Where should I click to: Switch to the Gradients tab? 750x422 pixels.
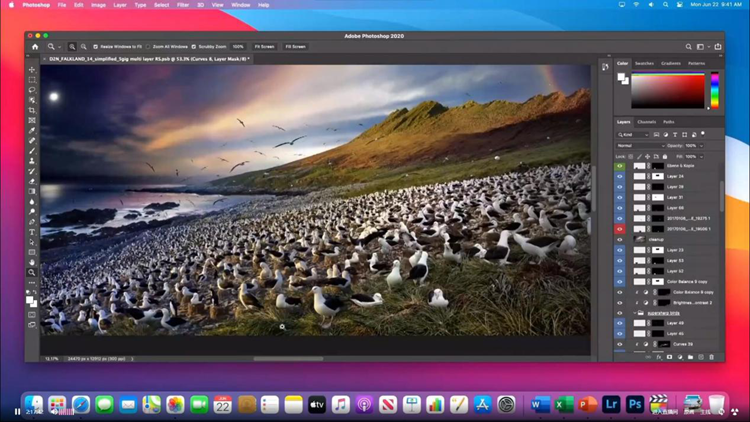click(671, 63)
